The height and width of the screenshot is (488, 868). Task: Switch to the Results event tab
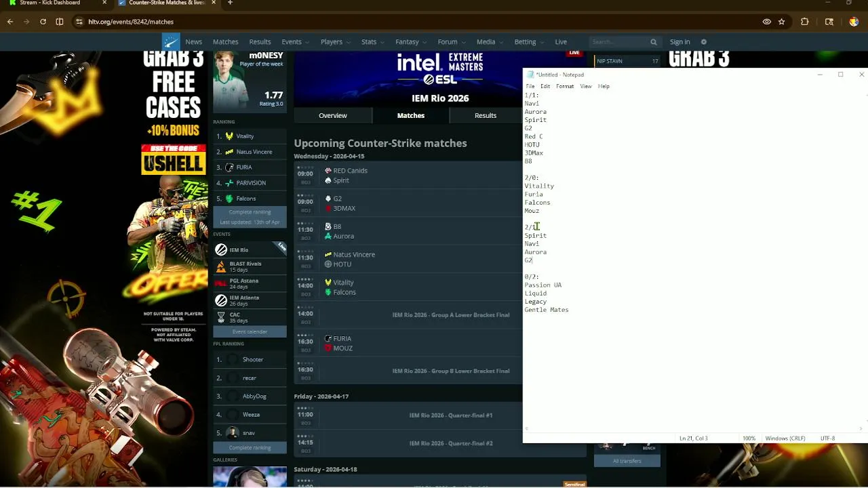click(x=486, y=115)
